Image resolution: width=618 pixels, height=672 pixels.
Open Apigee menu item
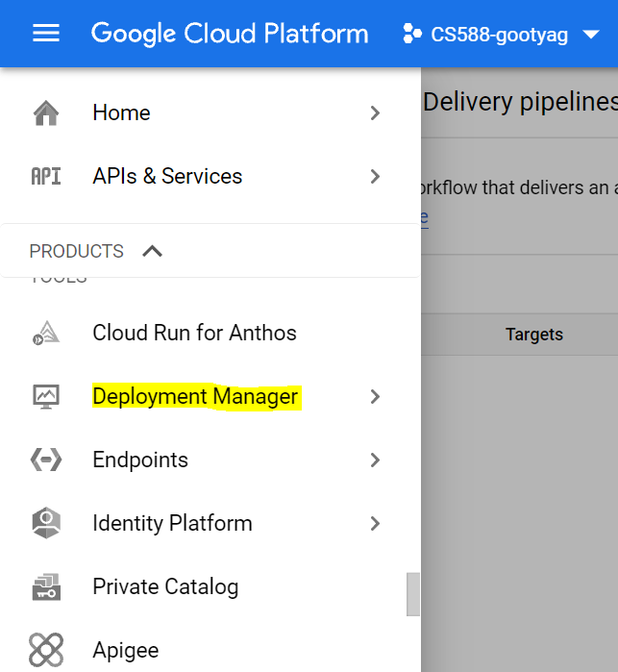(126, 651)
